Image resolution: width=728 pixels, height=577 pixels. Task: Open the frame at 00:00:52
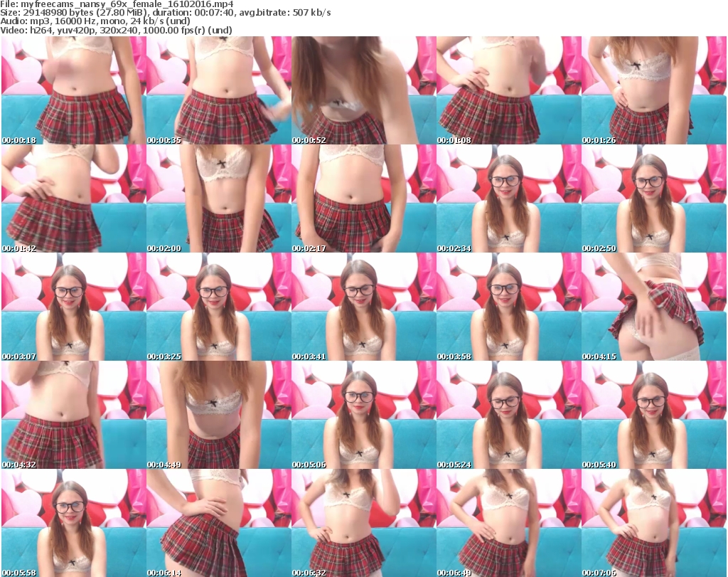(363, 90)
